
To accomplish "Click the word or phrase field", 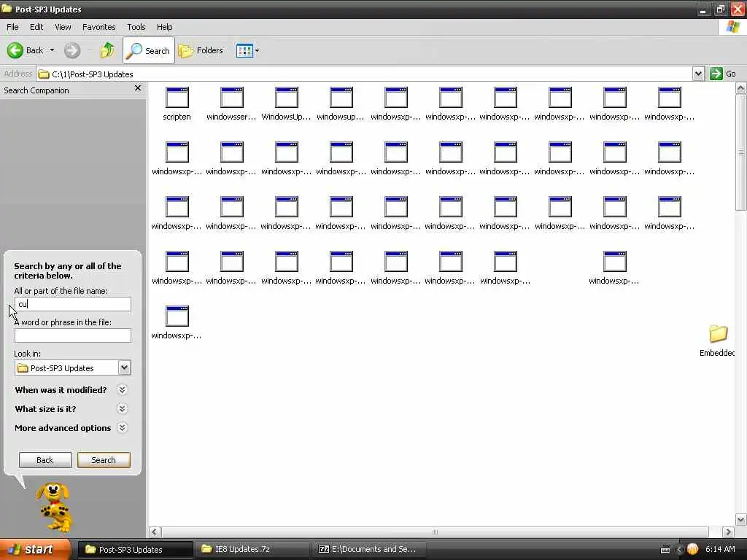I will [72, 335].
